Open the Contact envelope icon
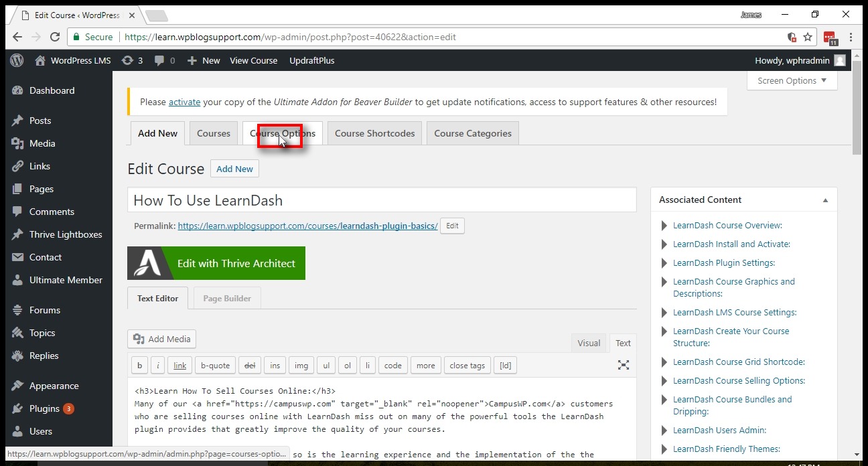 pyautogui.click(x=17, y=257)
